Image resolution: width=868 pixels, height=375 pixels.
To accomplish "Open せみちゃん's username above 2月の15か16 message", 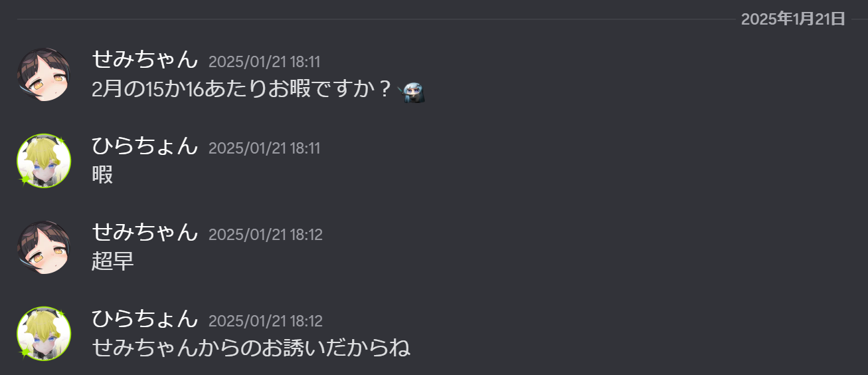I will click(x=145, y=60).
